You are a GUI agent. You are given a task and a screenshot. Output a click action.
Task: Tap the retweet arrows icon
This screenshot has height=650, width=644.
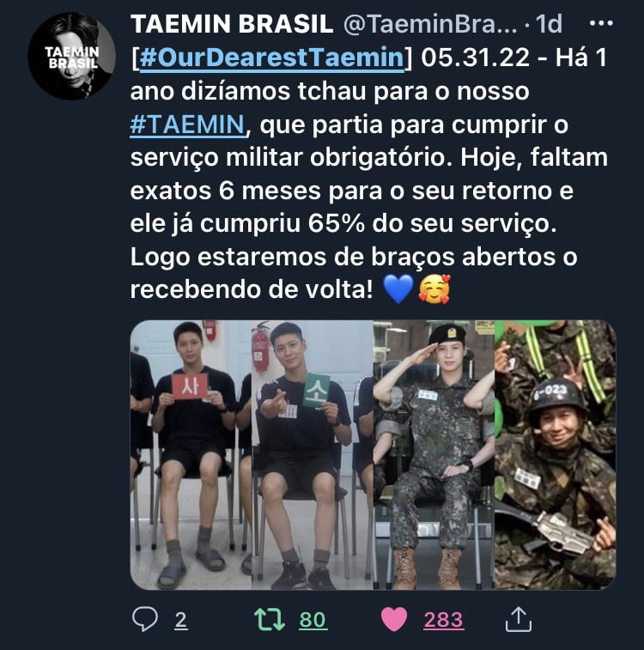point(270,619)
